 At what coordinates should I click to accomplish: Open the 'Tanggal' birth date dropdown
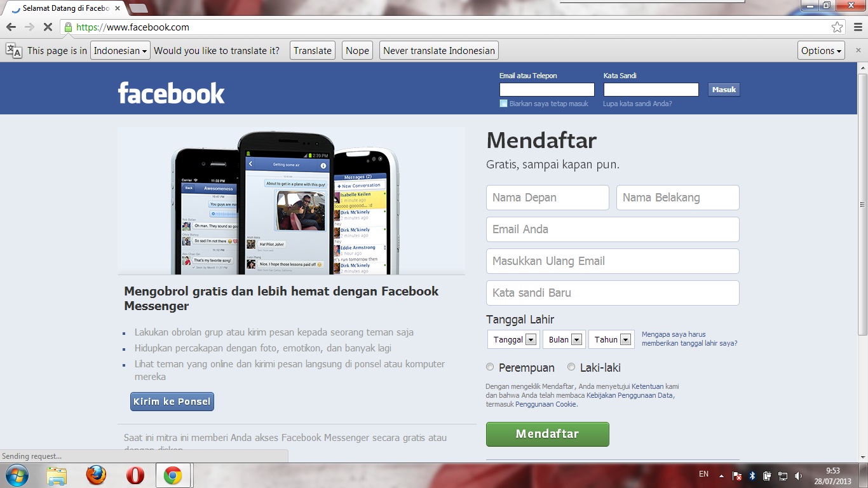[x=513, y=339]
